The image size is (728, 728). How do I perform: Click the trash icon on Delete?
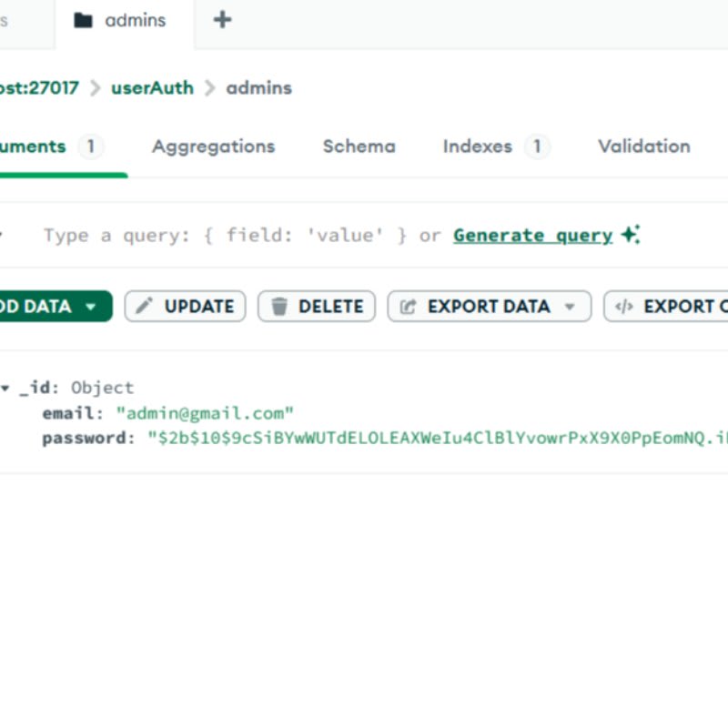pos(279,307)
